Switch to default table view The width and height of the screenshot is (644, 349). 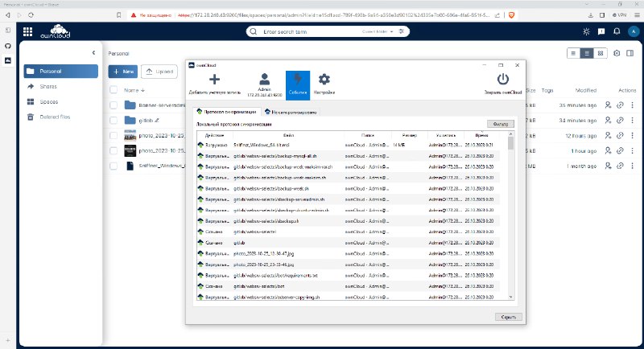[587, 53]
